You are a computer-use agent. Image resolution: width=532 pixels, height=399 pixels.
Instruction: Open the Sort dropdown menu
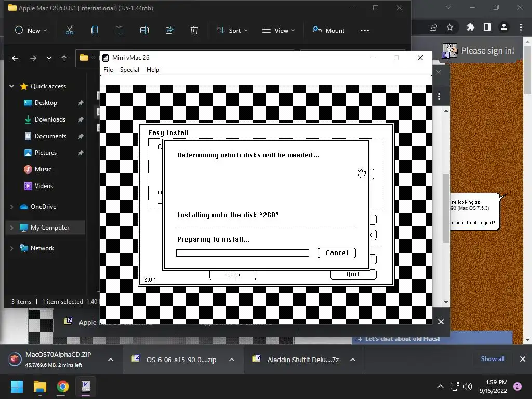[232, 30]
